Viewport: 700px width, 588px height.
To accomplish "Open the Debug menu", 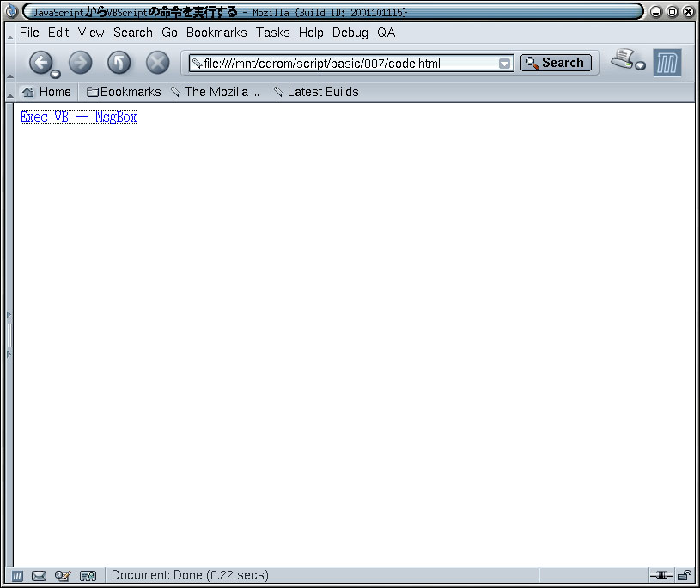I will 350,33.
